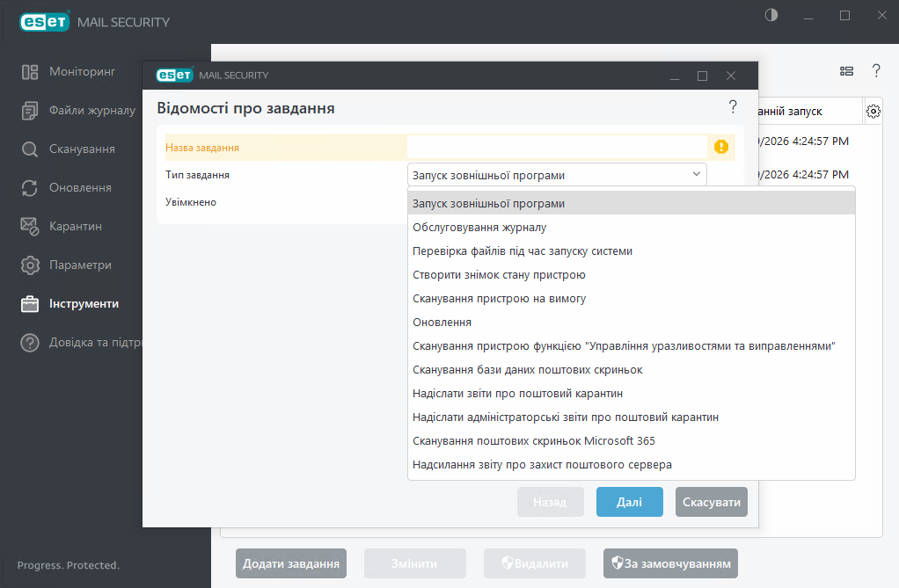The width and height of the screenshot is (899, 588).
Task: Open the dialog help question mark
Action: [733, 106]
